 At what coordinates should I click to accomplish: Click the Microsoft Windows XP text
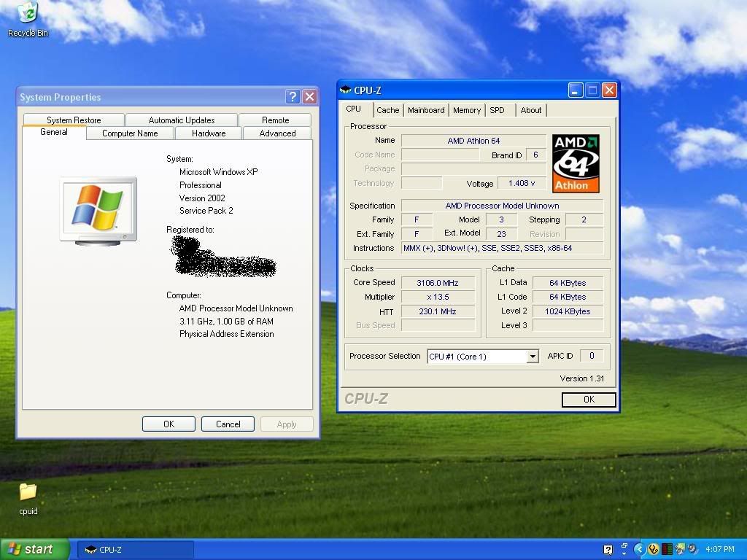tap(218, 172)
